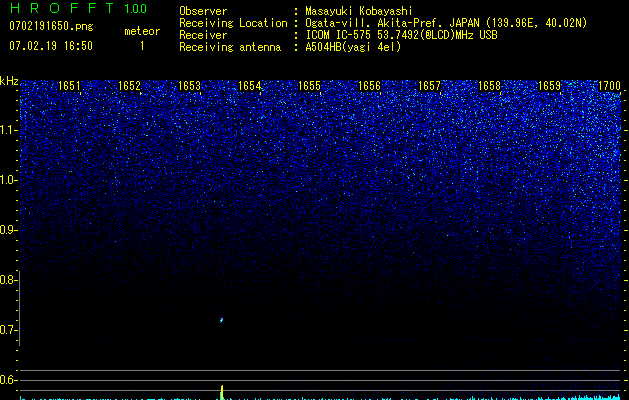This screenshot has width=629, height=400.
Task: Click the yellow signal-level spike at the bottom
Action: click(x=222, y=392)
